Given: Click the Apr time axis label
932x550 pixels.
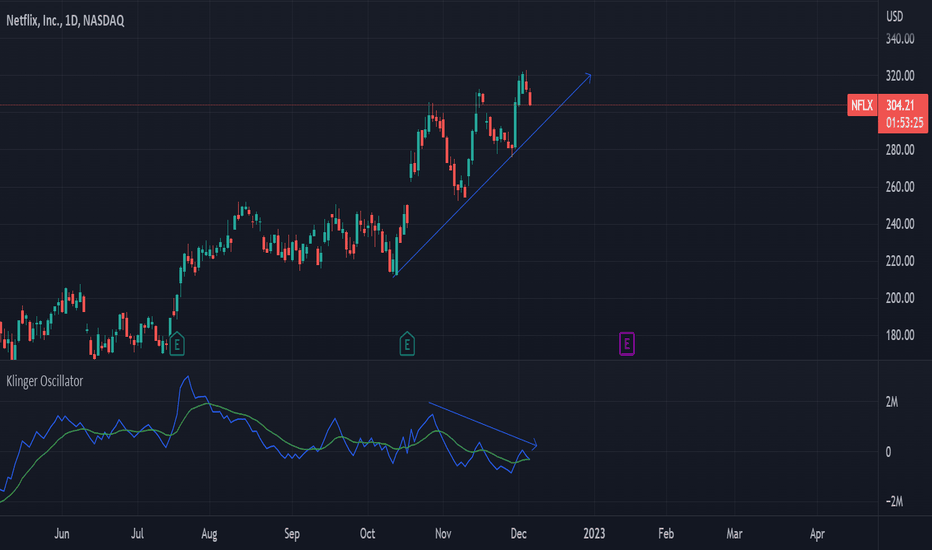Looking at the screenshot, I should (817, 534).
